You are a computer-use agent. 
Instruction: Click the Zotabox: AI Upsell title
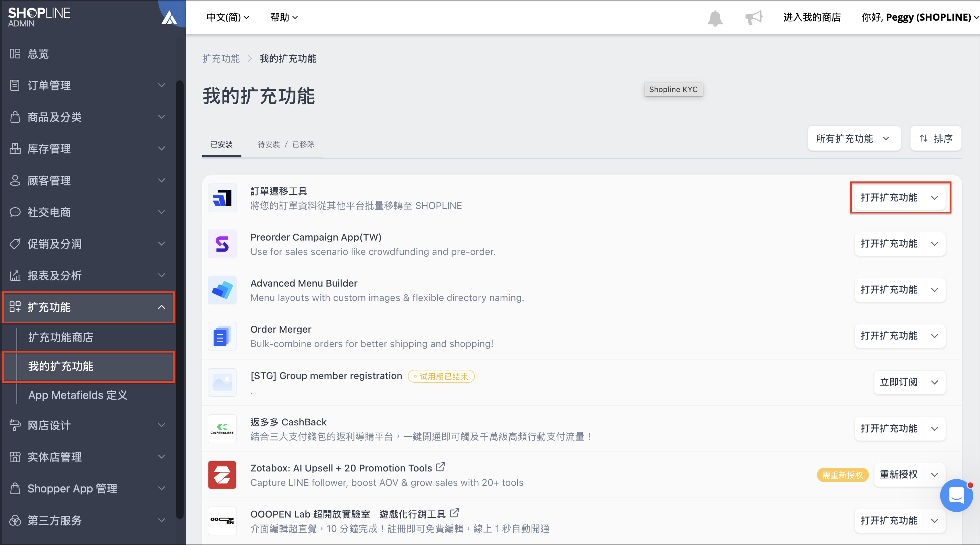[341, 468]
